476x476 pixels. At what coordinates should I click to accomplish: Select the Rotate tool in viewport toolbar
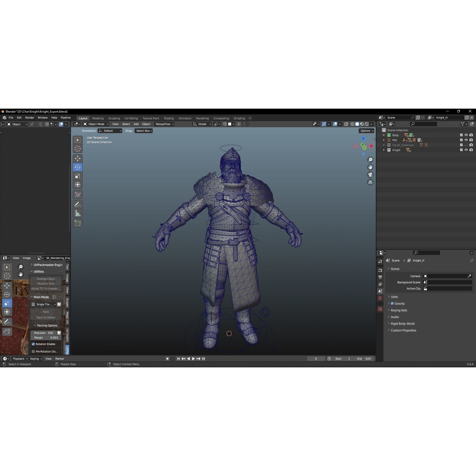coord(78,167)
